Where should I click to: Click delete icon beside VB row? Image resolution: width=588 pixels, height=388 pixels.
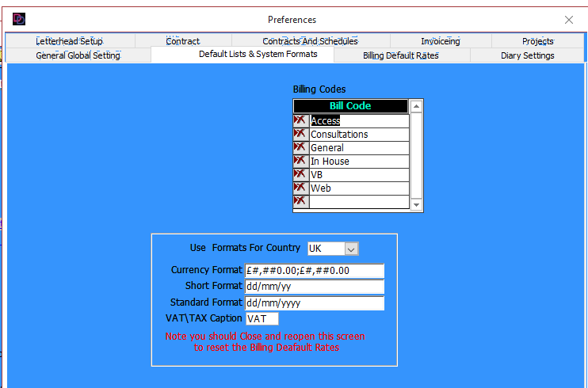[x=301, y=175]
